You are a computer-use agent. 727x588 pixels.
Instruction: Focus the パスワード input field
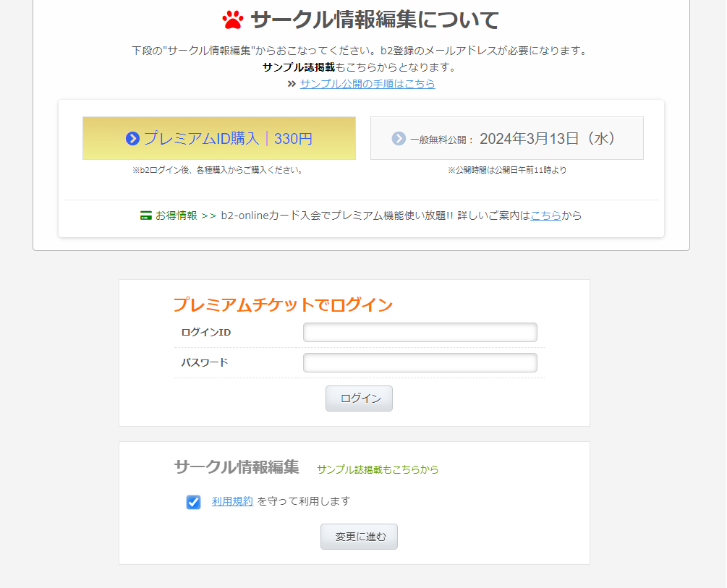pyautogui.click(x=420, y=363)
